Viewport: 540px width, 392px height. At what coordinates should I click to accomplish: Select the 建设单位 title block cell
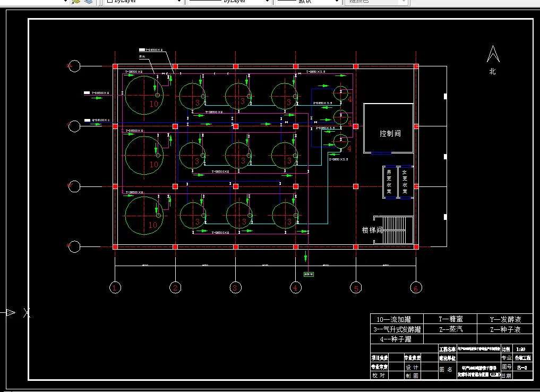(x=448, y=358)
